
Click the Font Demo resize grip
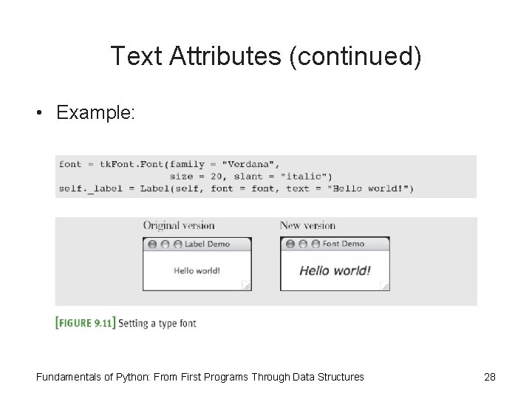384,286
